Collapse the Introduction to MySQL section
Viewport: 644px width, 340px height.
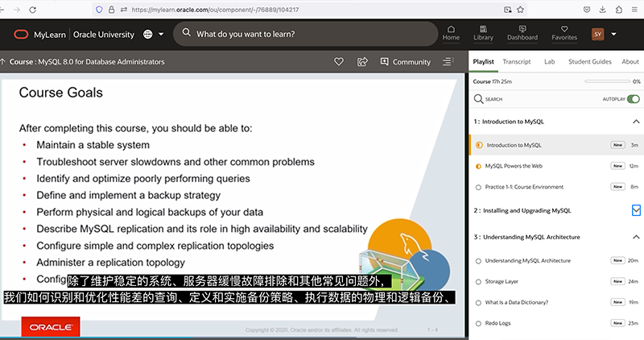pos(635,122)
